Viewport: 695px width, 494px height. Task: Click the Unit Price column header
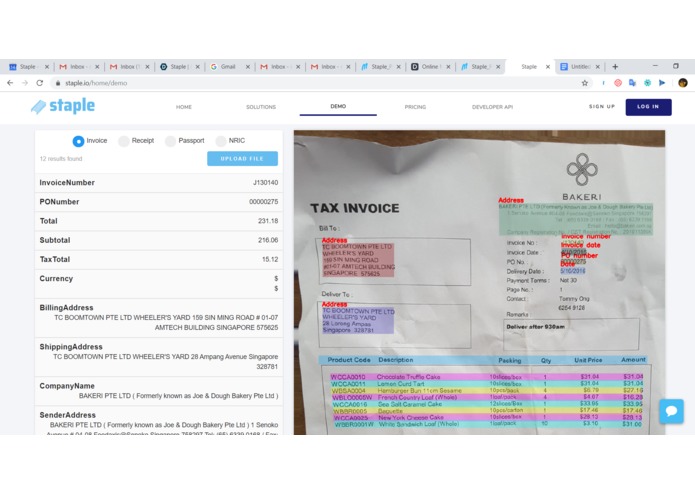click(588, 360)
